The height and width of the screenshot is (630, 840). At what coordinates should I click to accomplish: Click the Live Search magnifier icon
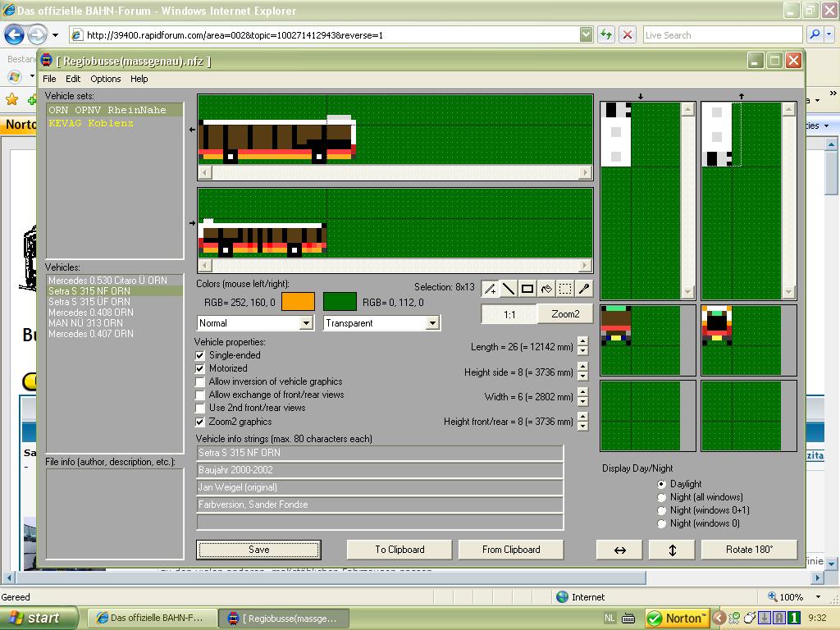(x=815, y=34)
